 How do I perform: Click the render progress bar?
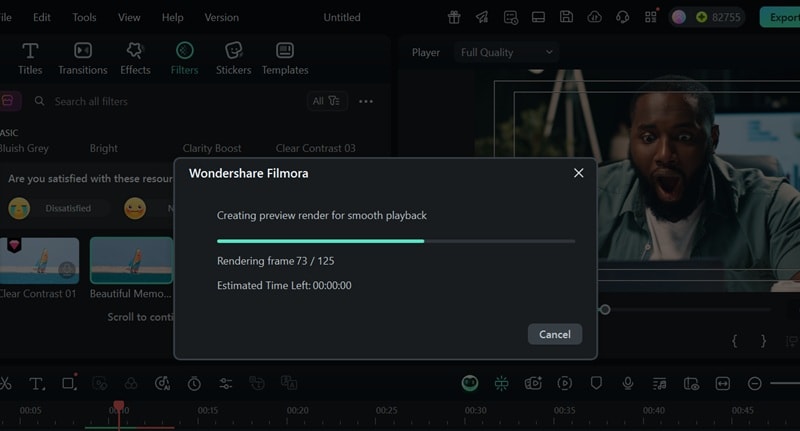point(396,241)
